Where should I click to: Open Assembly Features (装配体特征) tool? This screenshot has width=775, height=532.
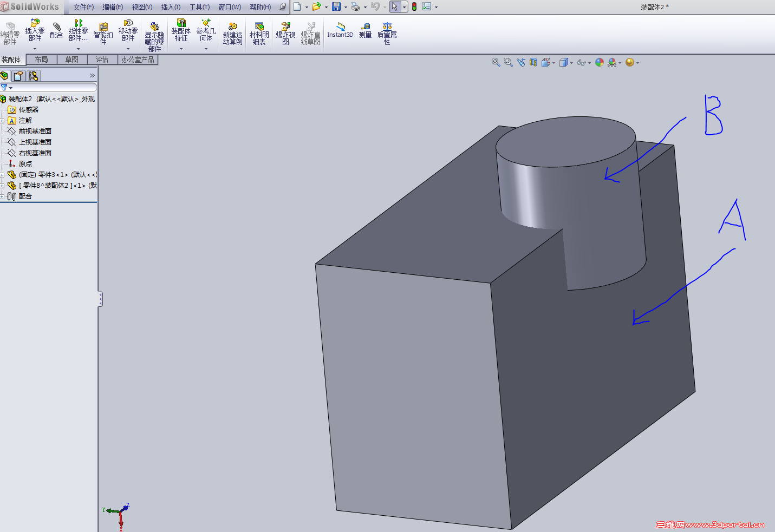coord(181,30)
